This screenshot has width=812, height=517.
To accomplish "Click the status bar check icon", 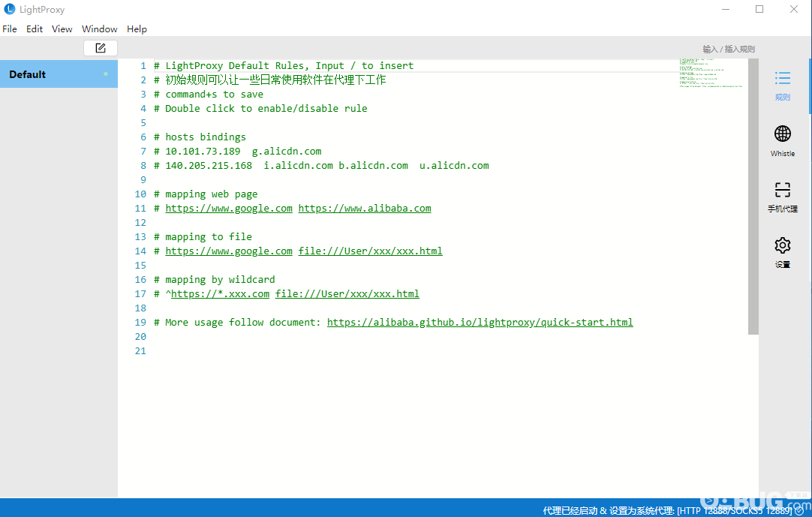I will tap(799, 511).
